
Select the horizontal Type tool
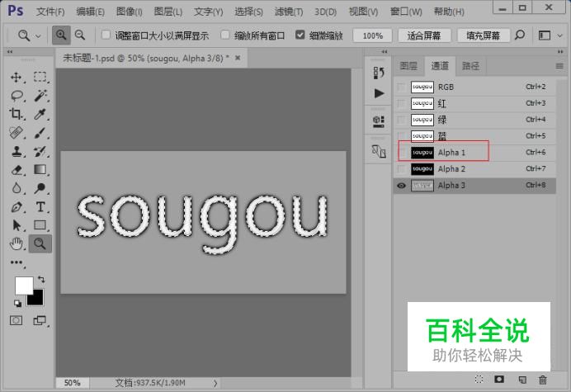coord(40,207)
